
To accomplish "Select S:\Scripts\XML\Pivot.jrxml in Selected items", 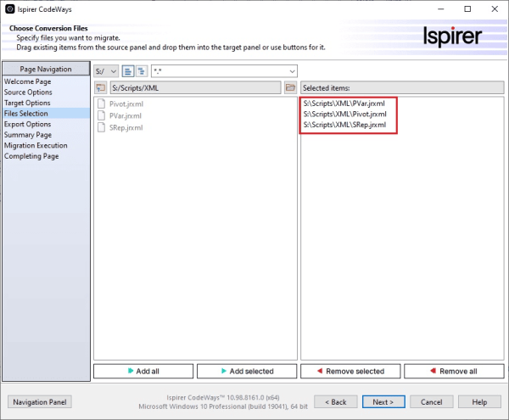I will tap(344, 115).
